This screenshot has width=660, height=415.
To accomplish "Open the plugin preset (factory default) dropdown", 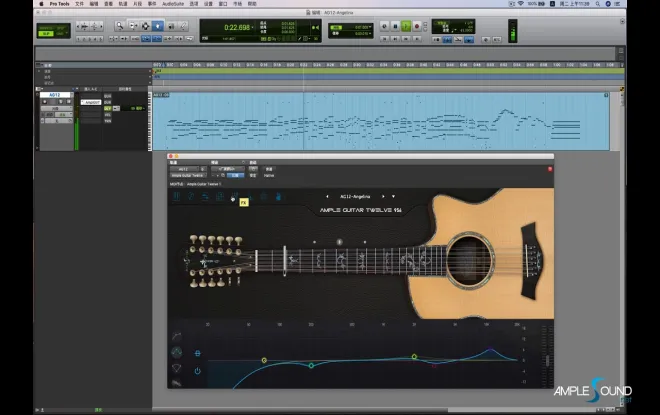I will pyautogui.click(x=228, y=169).
